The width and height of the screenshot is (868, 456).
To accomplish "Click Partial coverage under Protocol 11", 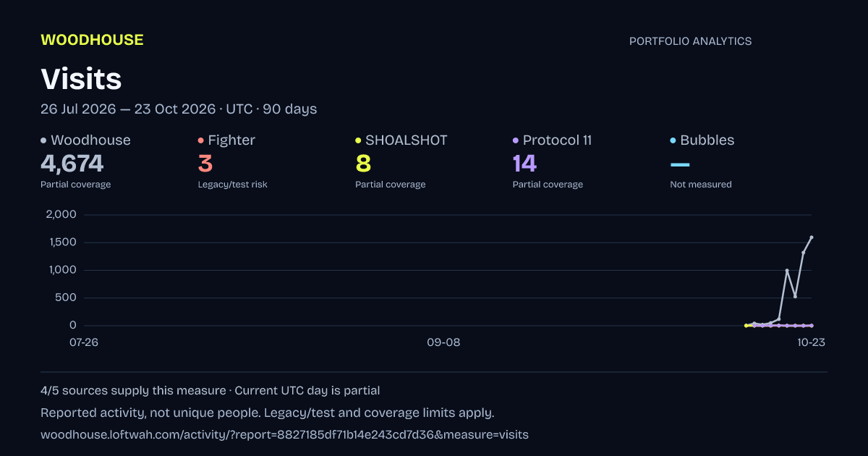I will pyautogui.click(x=548, y=185).
